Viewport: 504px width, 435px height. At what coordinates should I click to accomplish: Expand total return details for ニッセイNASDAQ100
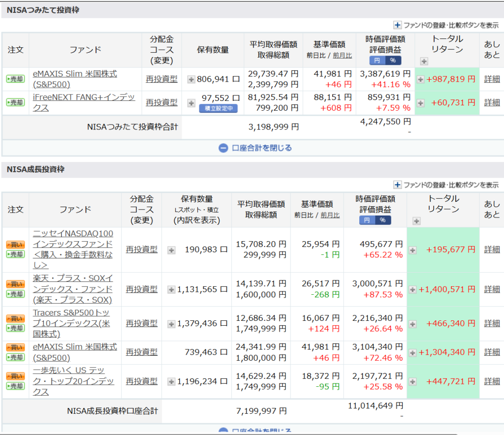(x=412, y=250)
